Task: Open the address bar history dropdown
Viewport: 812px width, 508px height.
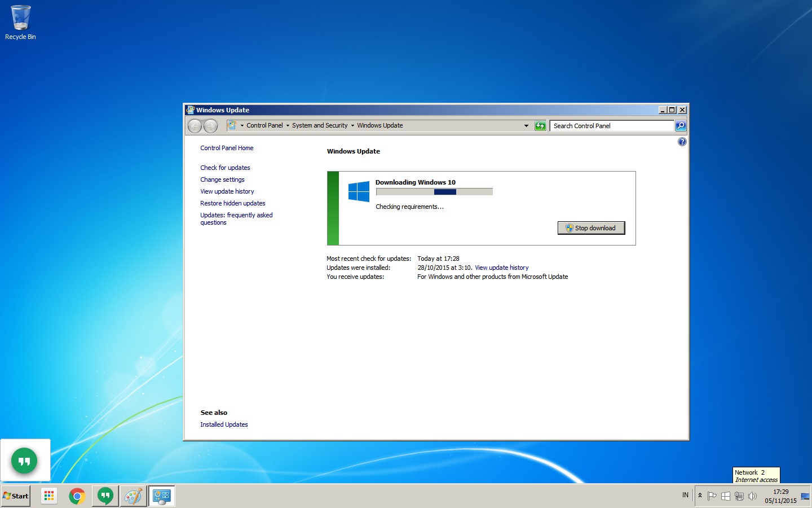Action: (x=526, y=126)
